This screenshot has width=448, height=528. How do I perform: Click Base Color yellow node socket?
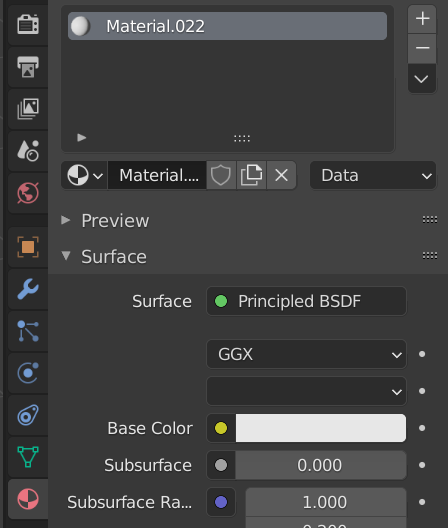pyautogui.click(x=221, y=428)
